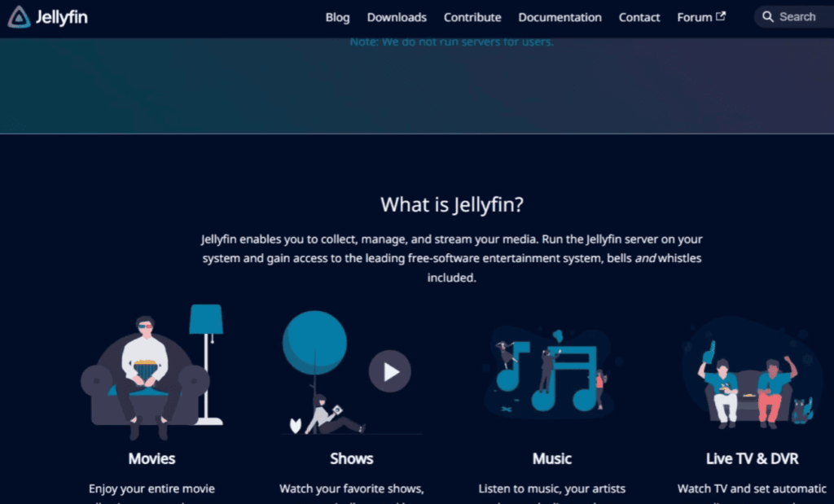The image size is (834, 504).
Task: Click the Movies armchair illustration
Action: (151, 372)
